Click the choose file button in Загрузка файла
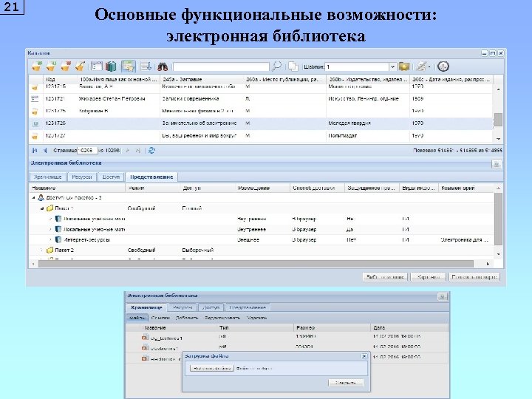The image size is (532, 399). (x=212, y=368)
